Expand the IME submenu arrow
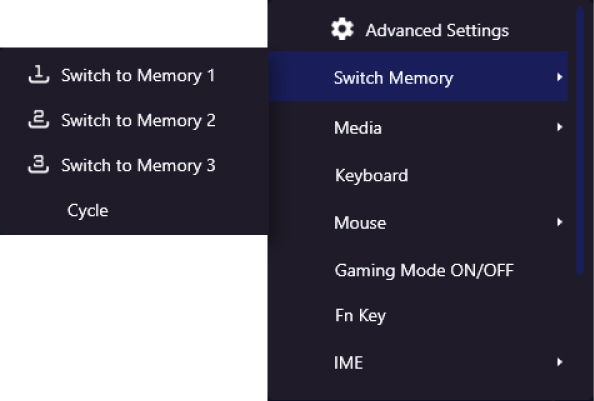The height and width of the screenshot is (401, 594). point(560,362)
